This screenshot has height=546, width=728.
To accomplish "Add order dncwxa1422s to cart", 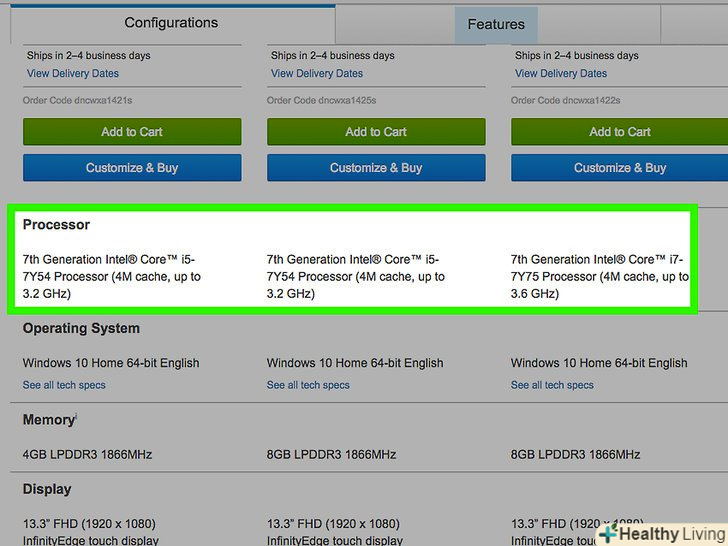I will point(620,132).
